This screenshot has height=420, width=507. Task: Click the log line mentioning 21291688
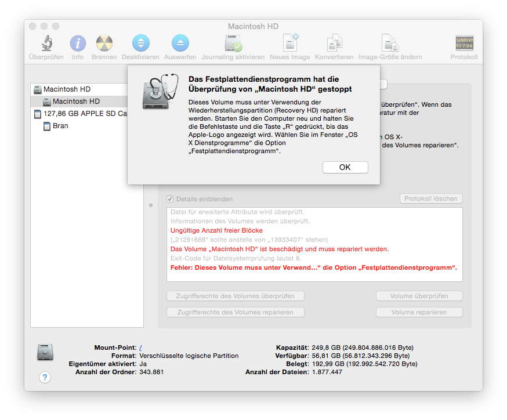click(x=249, y=240)
